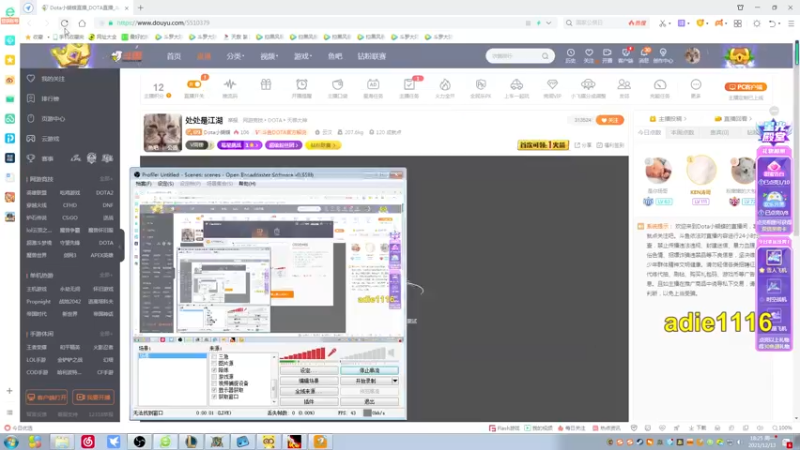This screenshot has width=800, height=450.
Task: Open the first menu in OBS menu bar
Action: (143, 184)
